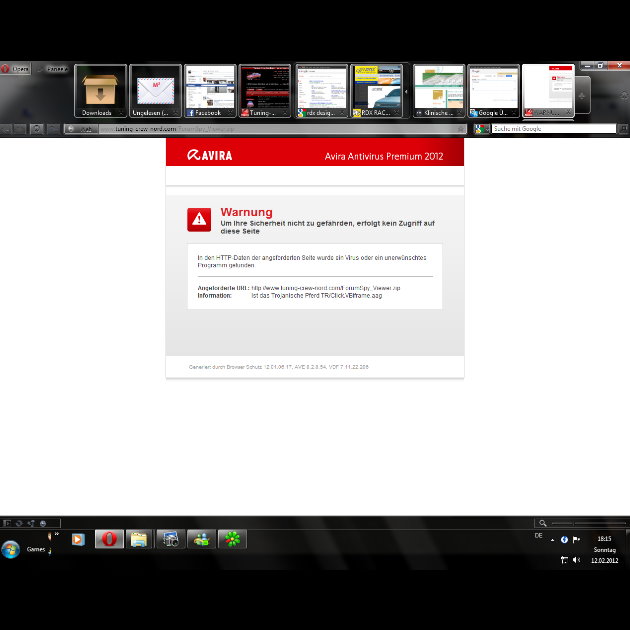Click the 'Suche mit Google' search field
The width and height of the screenshot is (630, 630).
click(552, 129)
